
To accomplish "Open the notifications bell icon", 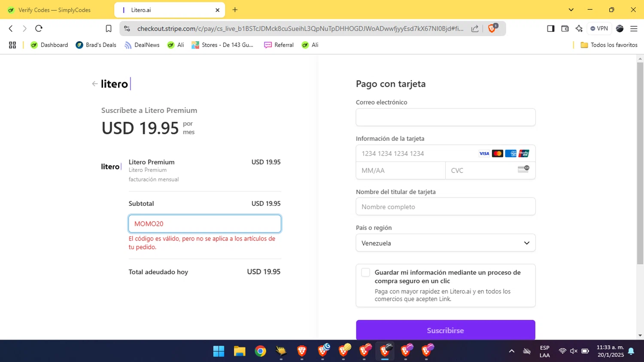I will tap(631, 351).
